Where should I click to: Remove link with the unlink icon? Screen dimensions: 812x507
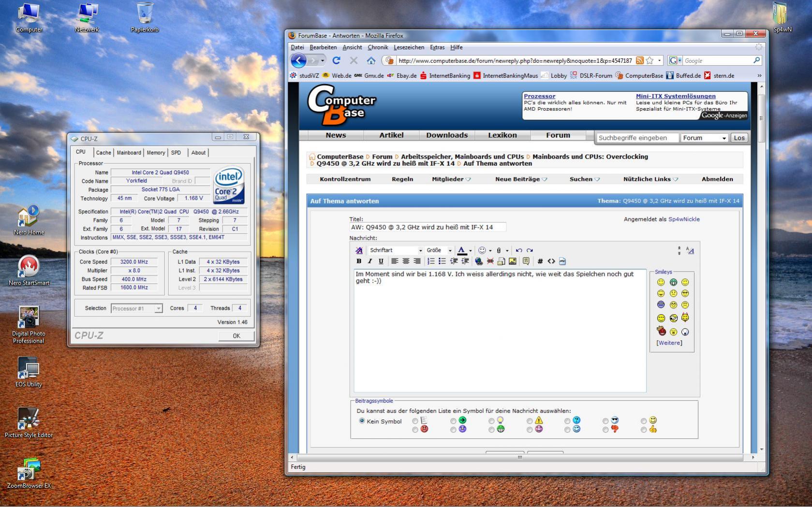pos(490,261)
